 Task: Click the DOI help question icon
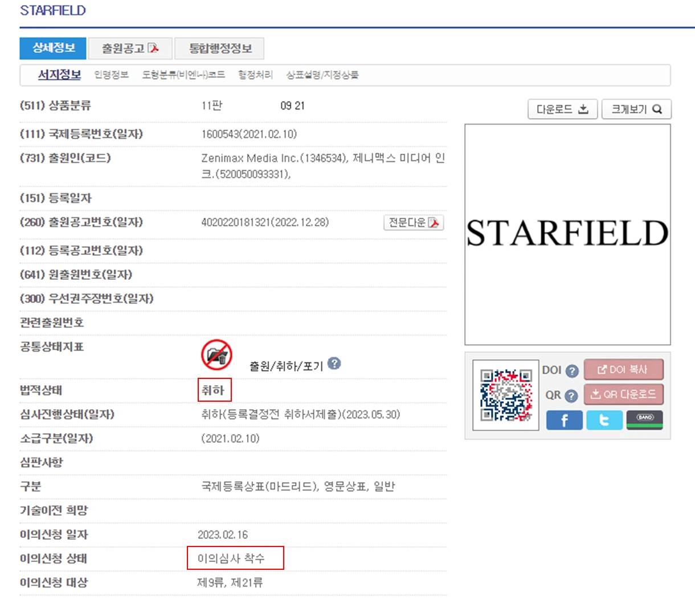click(x=573, y=371)
